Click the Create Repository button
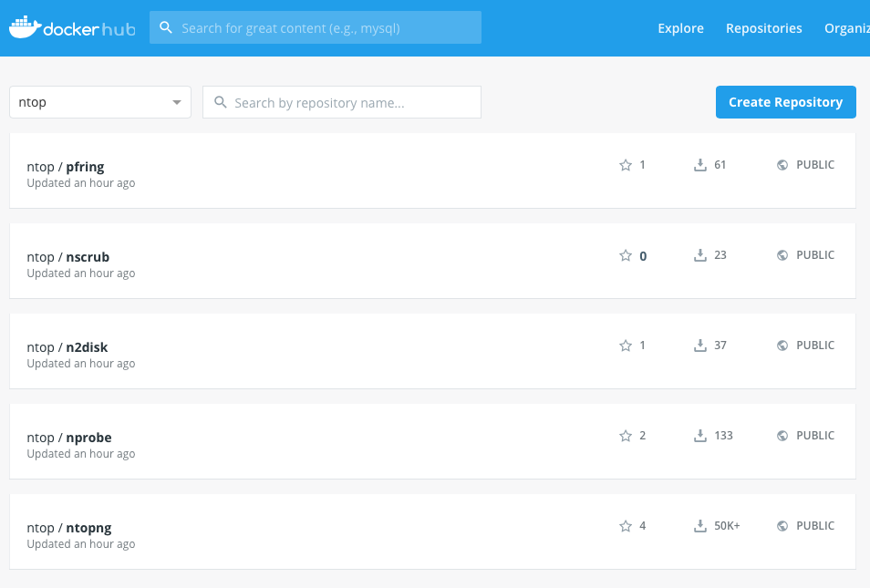Image resolution: width=870 pixels, height=588 pixels. point(786,102)
